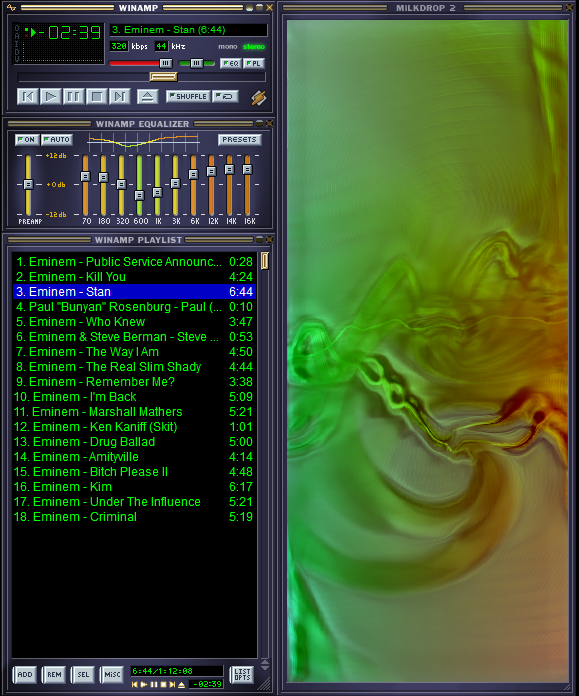The width and height of the screenshot is (579, 696).
Task: Pause playback with the main Pause button
Action: [x=74, y=96]
